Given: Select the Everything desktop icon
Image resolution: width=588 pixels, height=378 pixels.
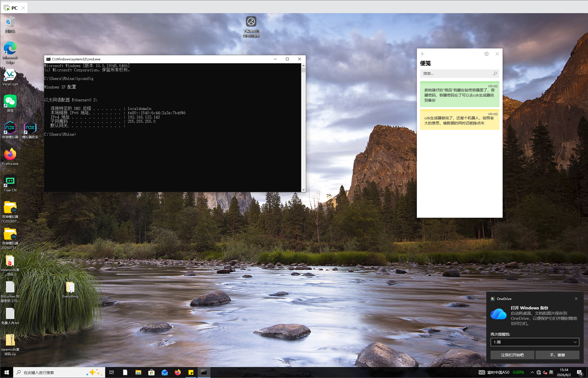Looking at the screenshot, I should (x=70, y=290).
